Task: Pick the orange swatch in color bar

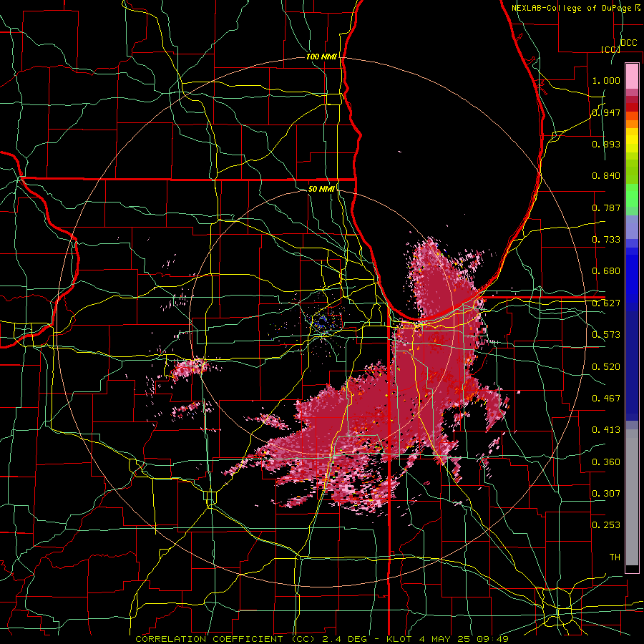Action: coord(632,124)
